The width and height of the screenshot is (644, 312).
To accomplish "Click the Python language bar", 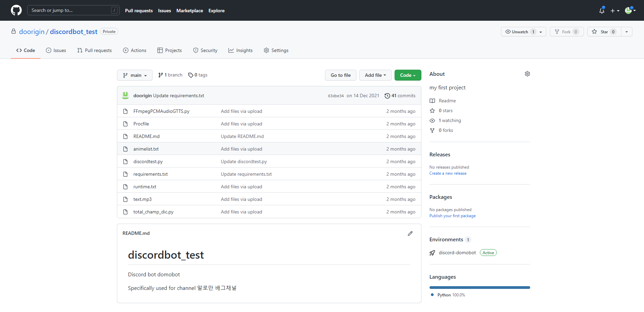I will (480, 288).
